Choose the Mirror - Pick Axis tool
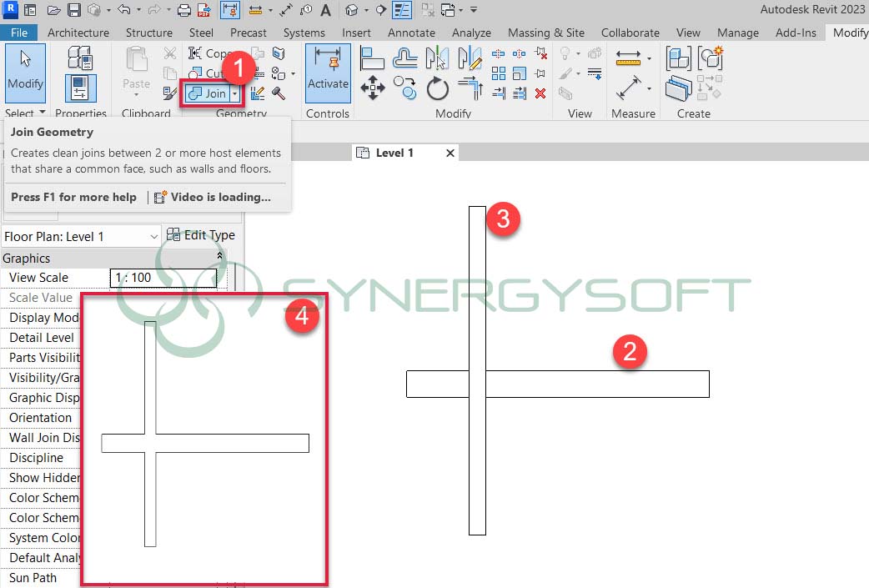This screenshot has height=588, width=869. [x=437, y=58]
